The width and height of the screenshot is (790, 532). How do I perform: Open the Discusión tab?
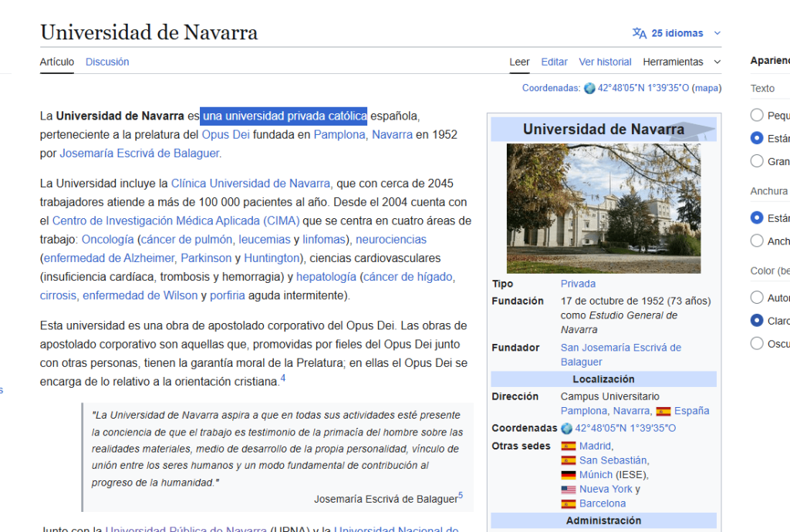coord(107,62)
